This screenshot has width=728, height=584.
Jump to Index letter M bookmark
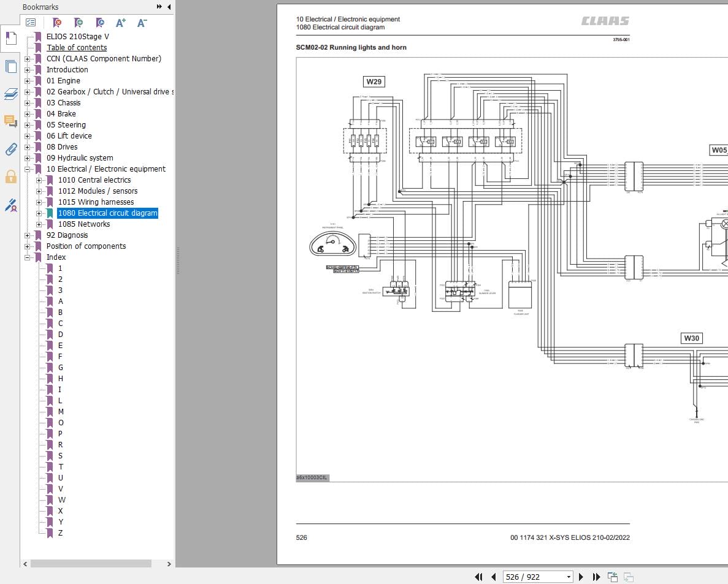click(61, 411)
